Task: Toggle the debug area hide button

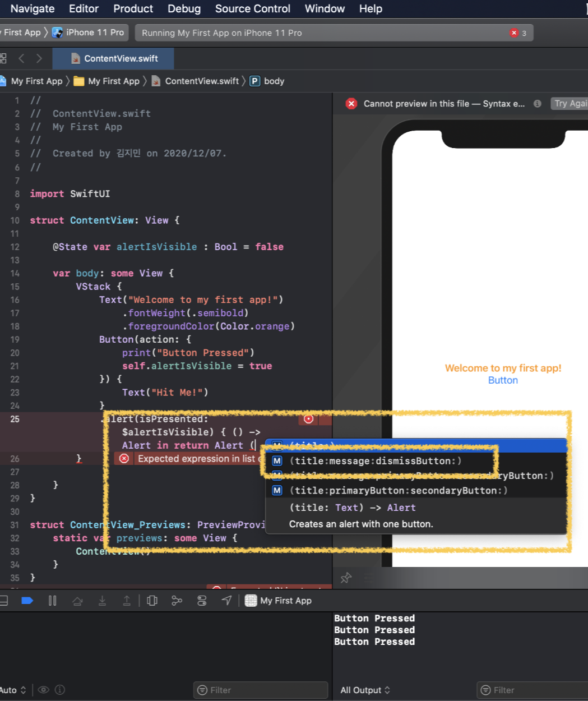Action: pyautogui.click(x=3, y=601)
